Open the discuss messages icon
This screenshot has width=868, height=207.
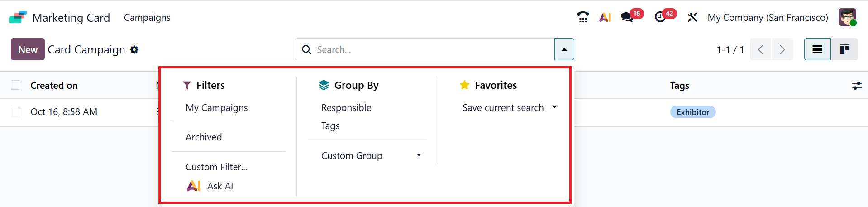click(x=627, y=18)
